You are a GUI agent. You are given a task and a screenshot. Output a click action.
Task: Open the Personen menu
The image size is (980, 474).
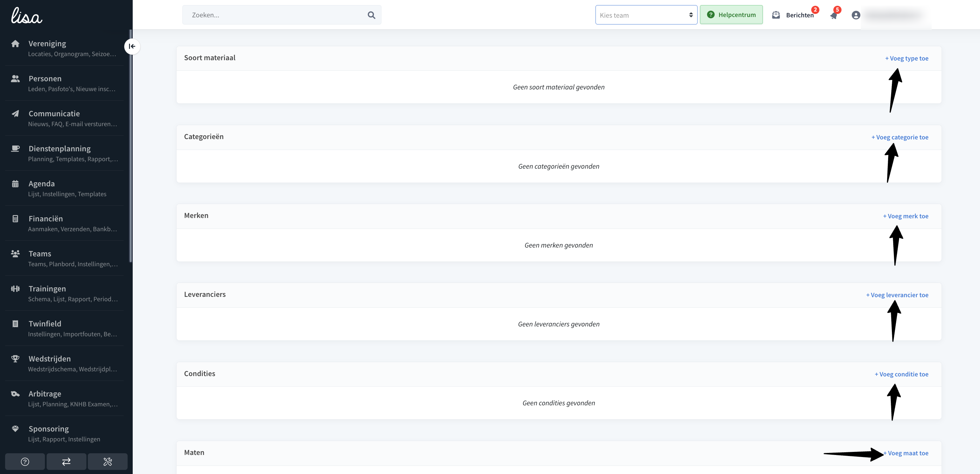(x=64, y=83)
